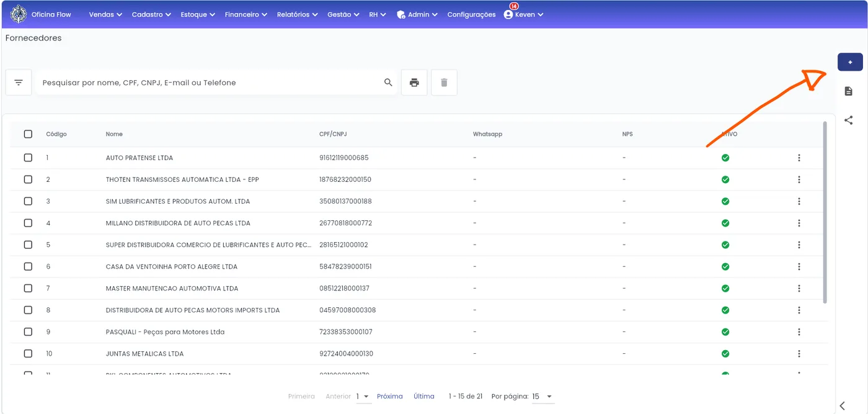The height and width of the screenshot is (414, 868).
Task: Add a new supplier with plus button
Action: point(850,62)
